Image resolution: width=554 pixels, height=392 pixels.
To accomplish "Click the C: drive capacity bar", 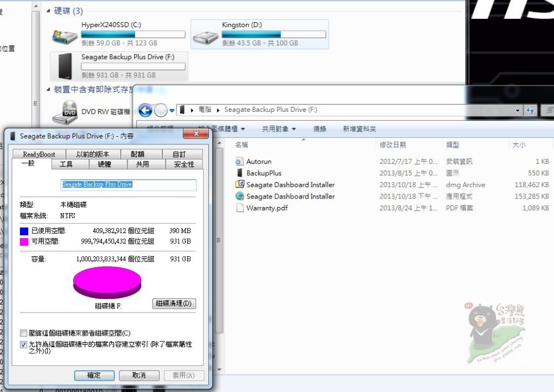I will (x=133, y=34).
